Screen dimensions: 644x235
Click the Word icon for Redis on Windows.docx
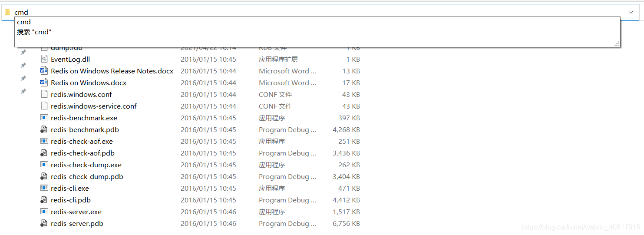click(x=44, y=83)
